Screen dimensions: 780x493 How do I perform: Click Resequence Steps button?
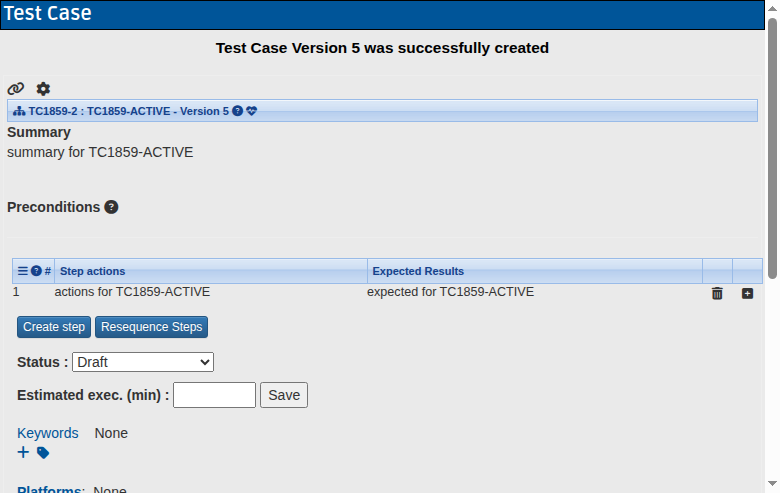pos(152,327)
